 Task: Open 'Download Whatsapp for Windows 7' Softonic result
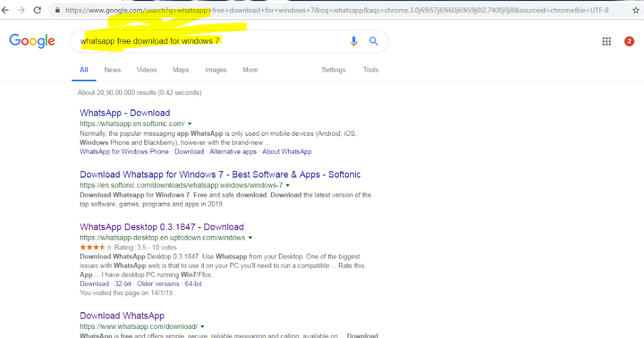(x=220, y=174)
